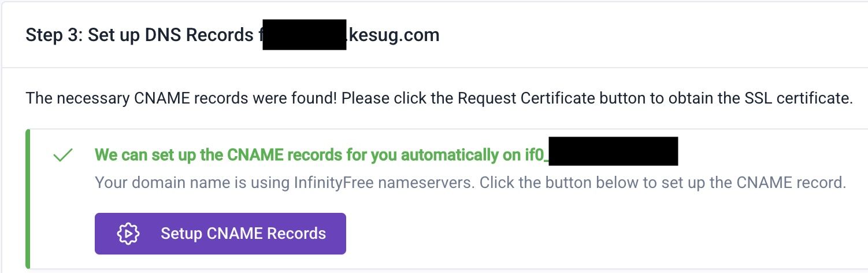This screenshot has width=868, height=273.
Task: Click the redacted domain block in the heading
Action: pyautogui.click(x=304, y=35)
